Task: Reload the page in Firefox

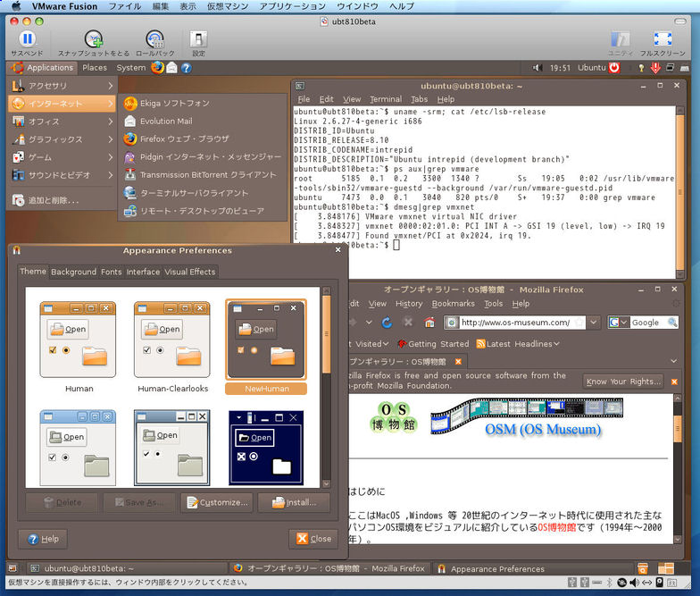Action: pos(387,322)
